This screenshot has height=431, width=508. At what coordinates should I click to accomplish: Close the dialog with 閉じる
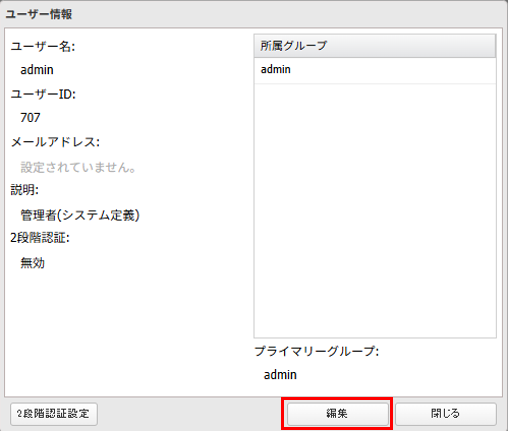point(445,414)
